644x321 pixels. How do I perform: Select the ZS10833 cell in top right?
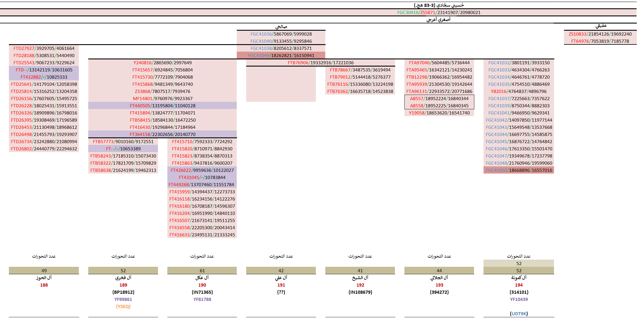click(x=600, y=34)
